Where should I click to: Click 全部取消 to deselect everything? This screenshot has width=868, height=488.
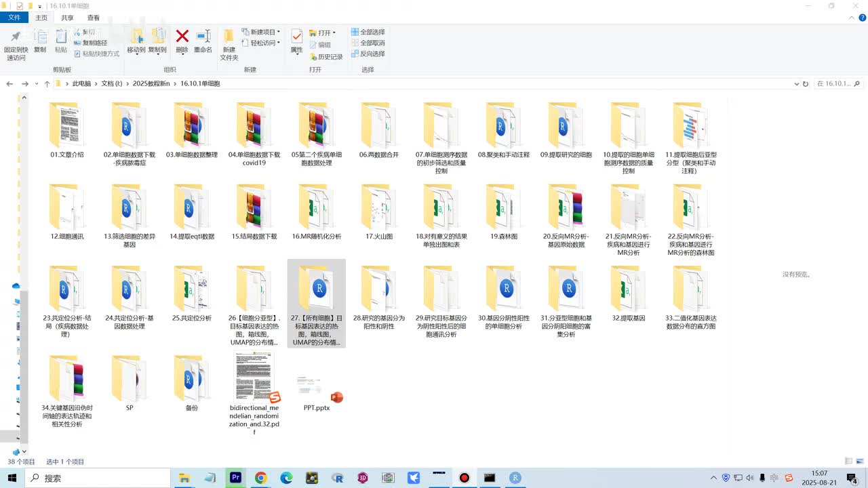(368, 43)
